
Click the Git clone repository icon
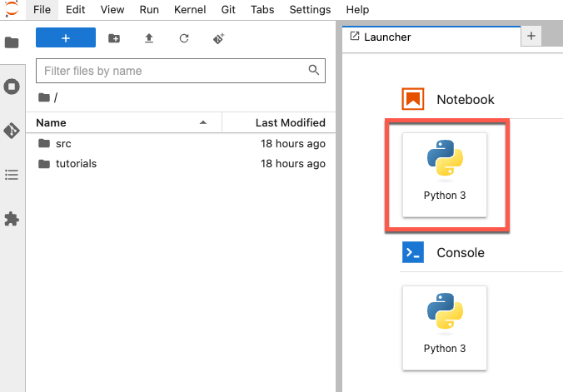pyautogui.click(x=219, y=38)
